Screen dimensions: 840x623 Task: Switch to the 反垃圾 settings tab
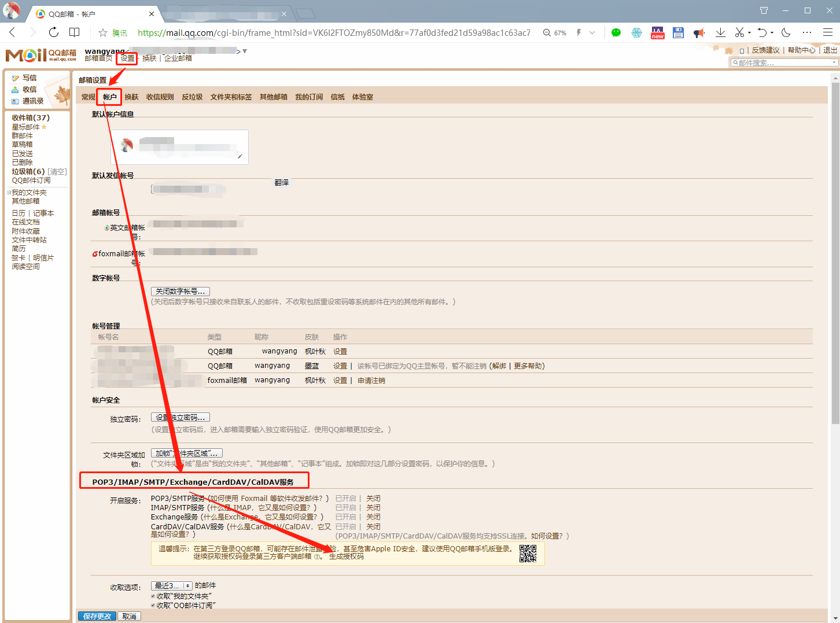pyautogui.click(x=192, y=97)
